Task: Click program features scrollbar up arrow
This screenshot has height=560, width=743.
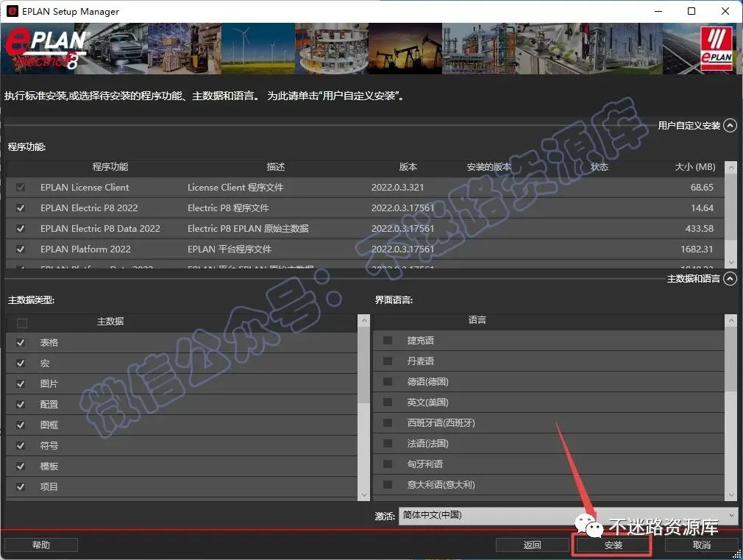Action: pyautogui.click(x=731, y=167)
